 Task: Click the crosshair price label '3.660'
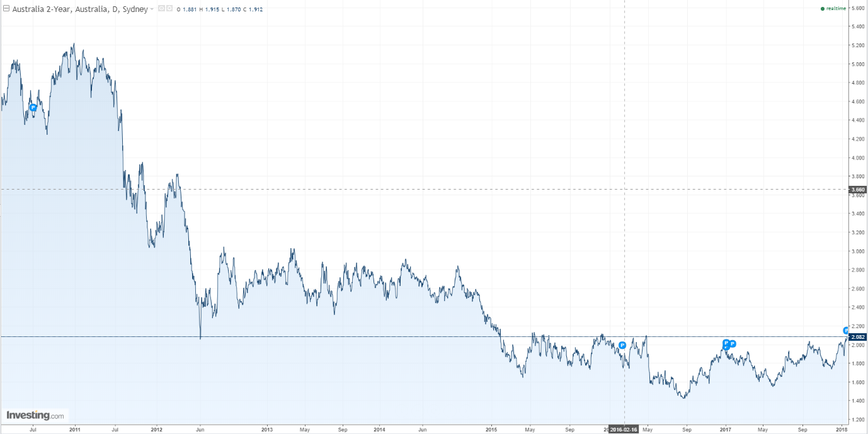[858, 189]
